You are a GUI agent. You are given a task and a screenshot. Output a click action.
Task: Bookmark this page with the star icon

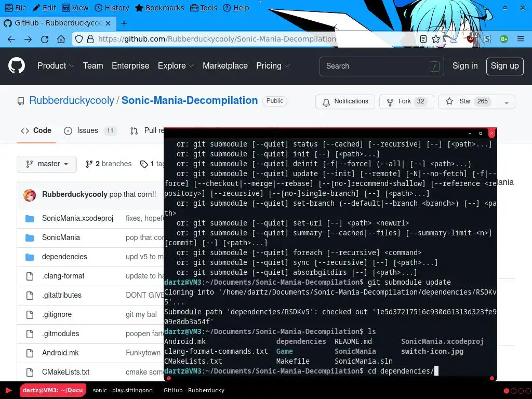click(436, 39)
